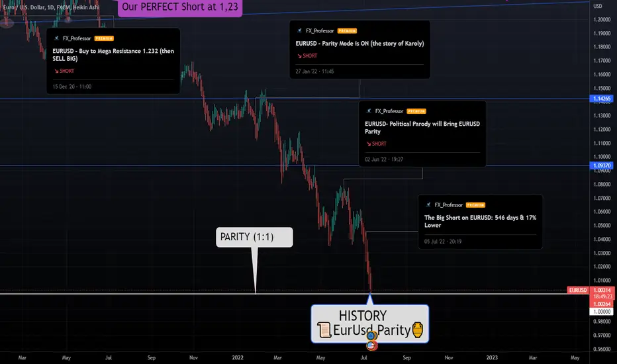Open idea 'EURUSD- Political Parody will Bring EURUSD Parity'
The height and width of the screenshot is (364, 617).
pos(422,128)
